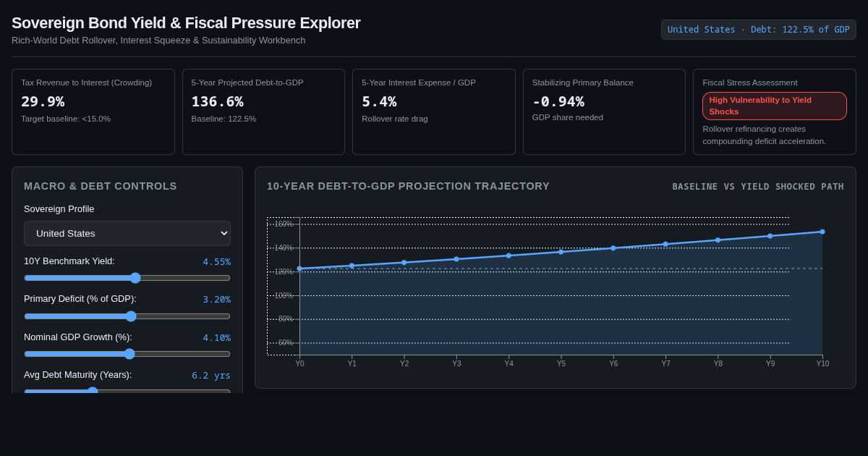Click the Sovereign Bond Yield page title

(x=186, y=23)
